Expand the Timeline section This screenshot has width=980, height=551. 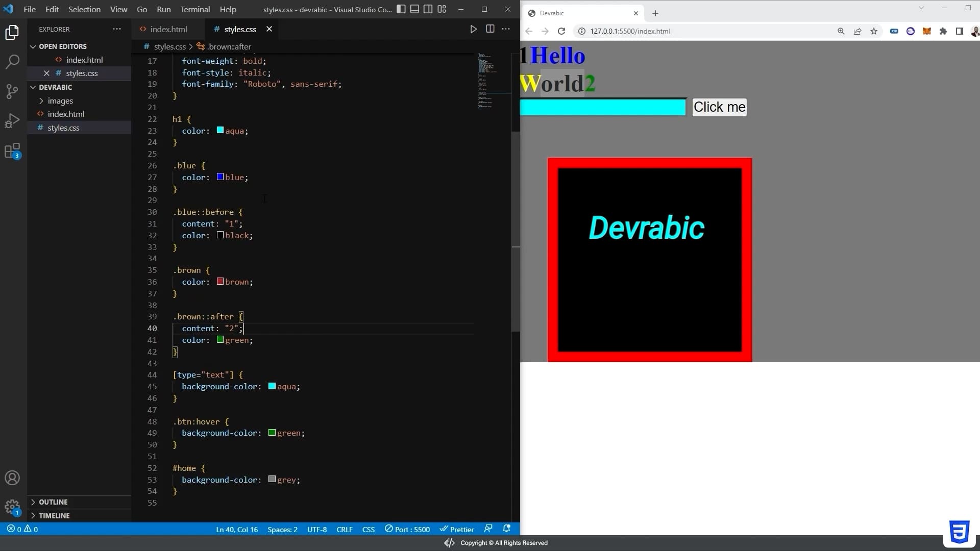(x=54, y=516)
